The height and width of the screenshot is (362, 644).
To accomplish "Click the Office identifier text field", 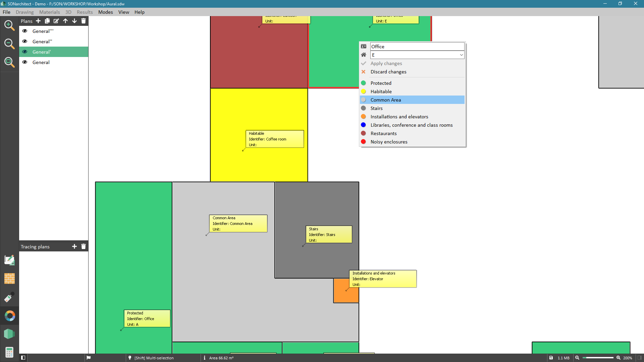I will click(x=417, y=47).
